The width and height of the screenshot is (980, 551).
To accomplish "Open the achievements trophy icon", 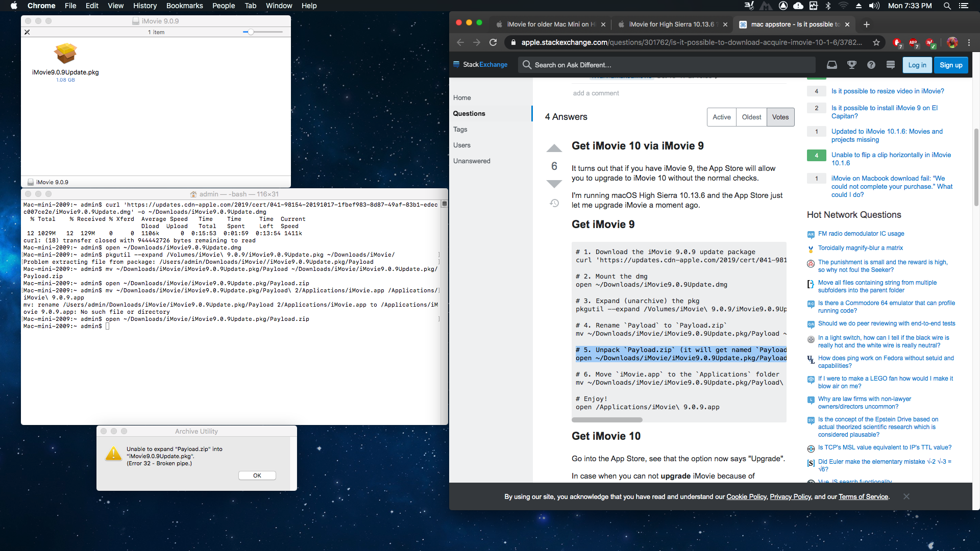I will click(x=851, y=65).
